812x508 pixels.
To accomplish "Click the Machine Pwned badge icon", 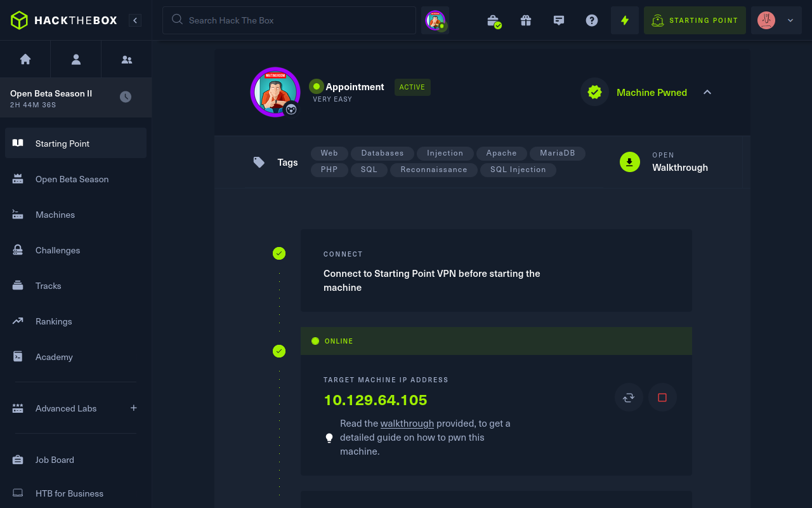I will (594, 92).
